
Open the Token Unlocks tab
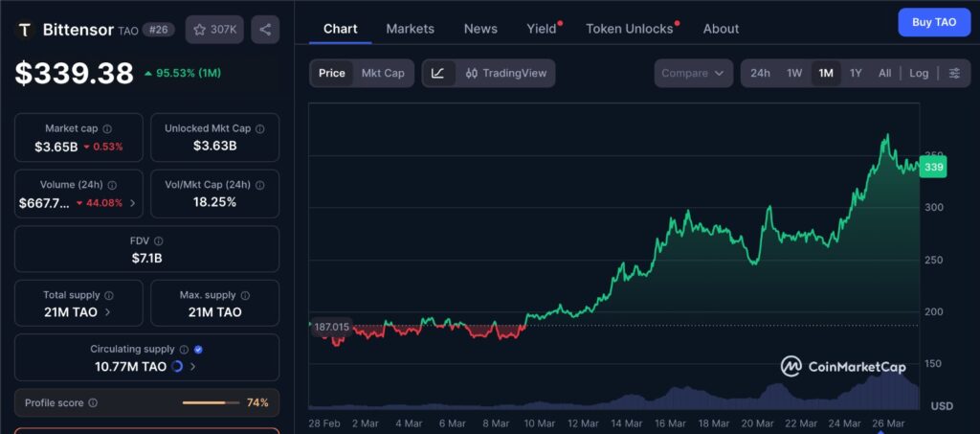630,29
